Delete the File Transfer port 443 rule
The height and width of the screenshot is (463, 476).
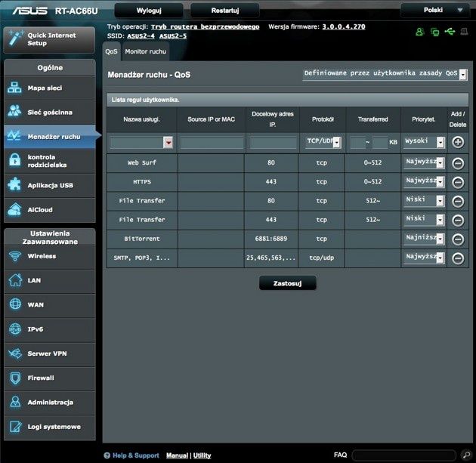click(458, 221)
